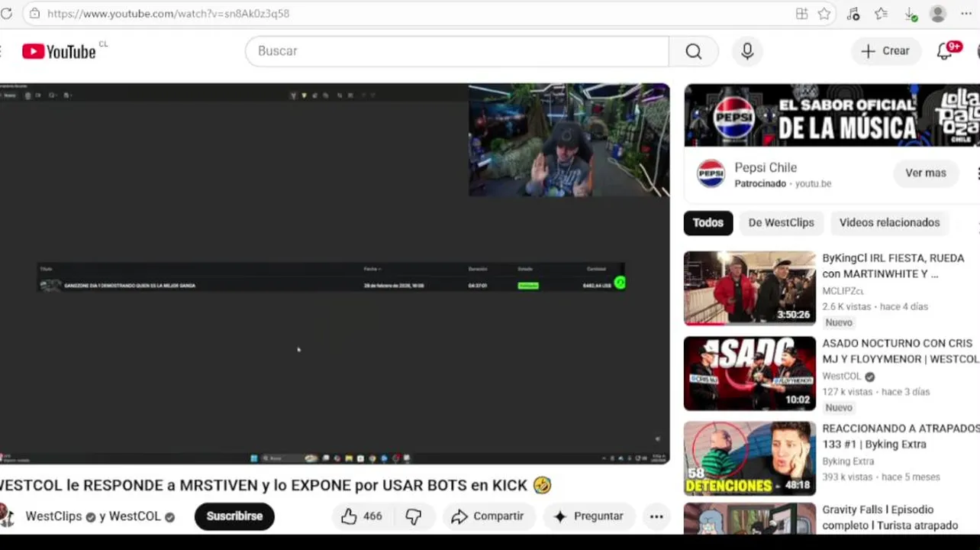
Task: Click the YouTube logo
Action: (x=59, y=51)
